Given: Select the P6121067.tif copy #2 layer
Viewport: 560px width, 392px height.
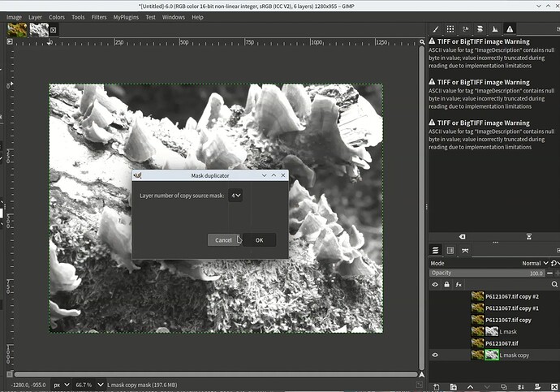Looking at the screenshot, I should pyautogui.click(x=512, y=296).
